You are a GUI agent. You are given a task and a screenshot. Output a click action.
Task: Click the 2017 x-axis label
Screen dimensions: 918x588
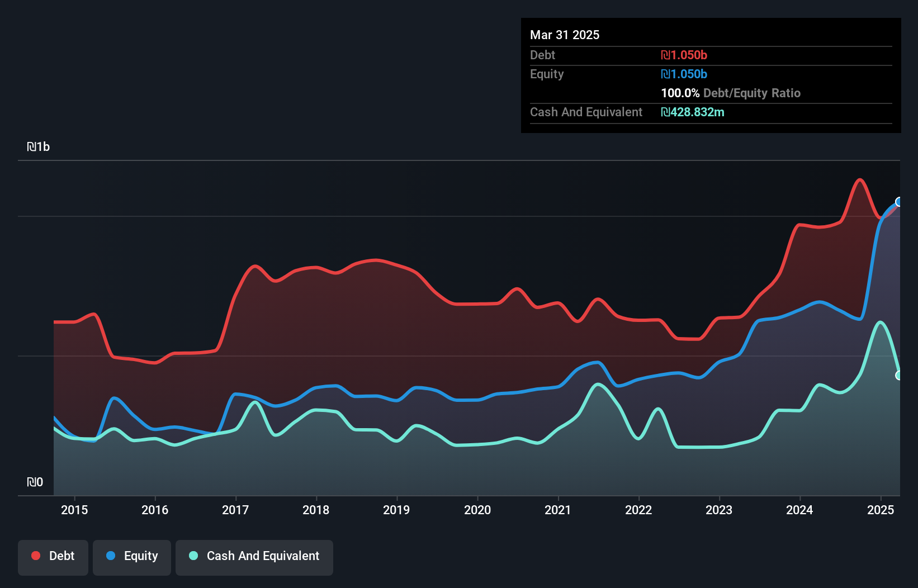235,510
